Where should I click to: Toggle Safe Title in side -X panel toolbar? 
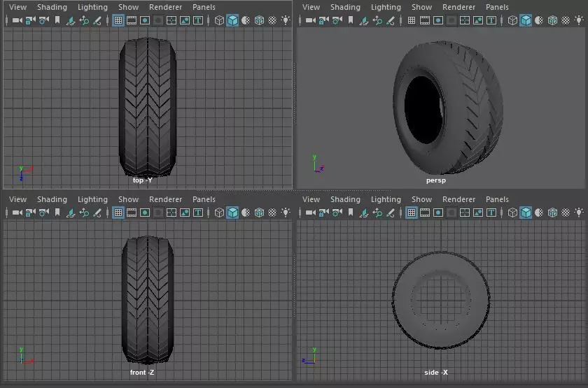(491, 213)
